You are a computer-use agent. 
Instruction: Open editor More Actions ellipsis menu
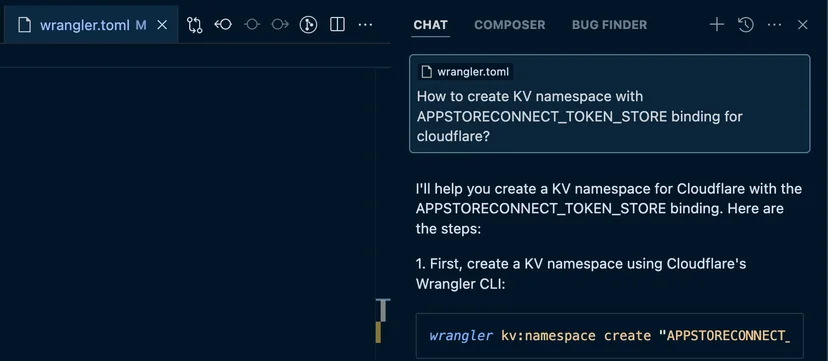(x=365, y=24)
